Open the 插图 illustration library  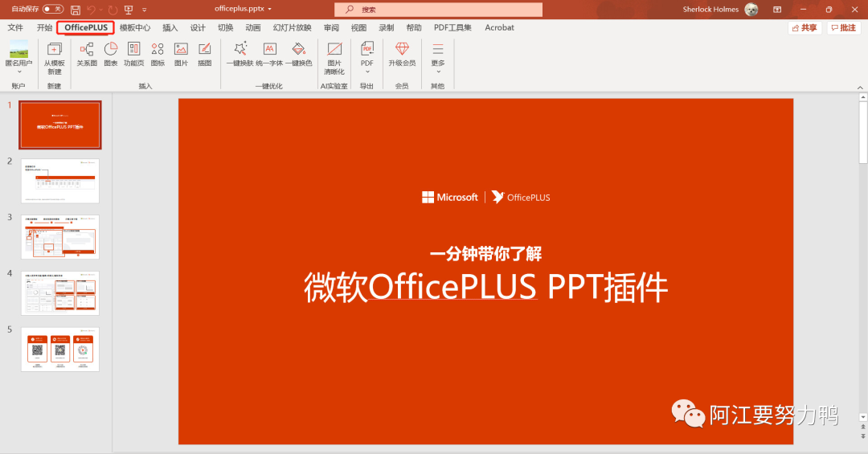pos(205,55)
